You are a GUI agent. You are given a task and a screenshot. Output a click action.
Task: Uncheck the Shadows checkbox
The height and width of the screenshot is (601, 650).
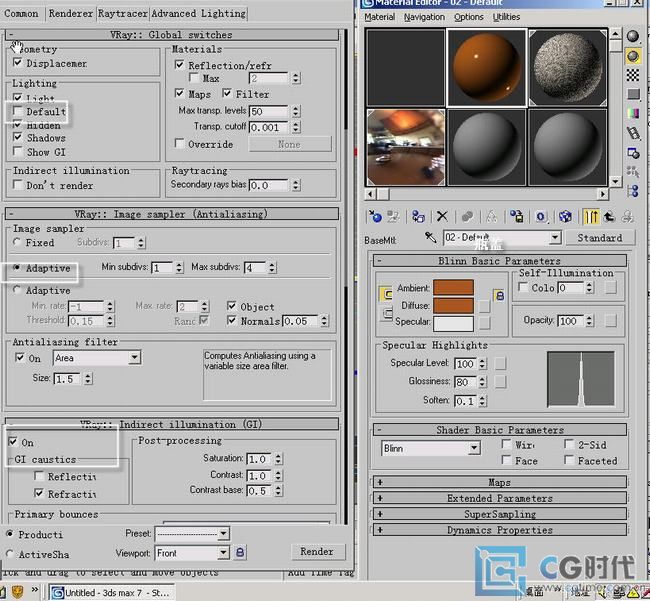coord(18,137)
